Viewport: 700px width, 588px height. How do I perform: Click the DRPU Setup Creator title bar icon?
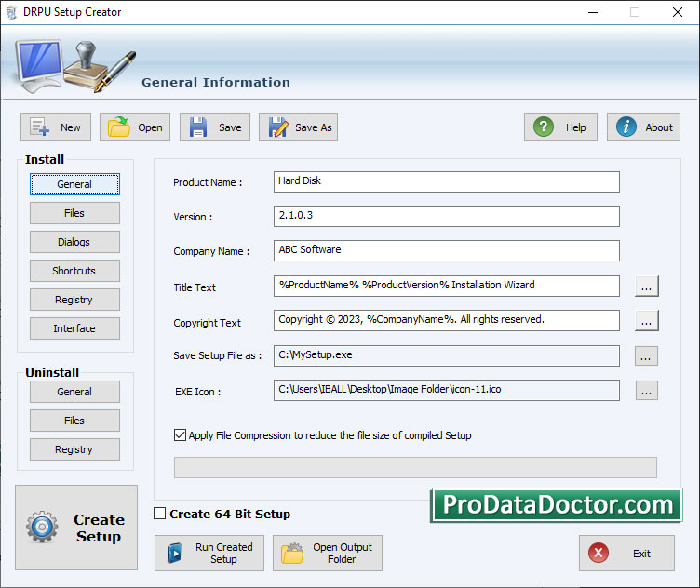(11, 12)
